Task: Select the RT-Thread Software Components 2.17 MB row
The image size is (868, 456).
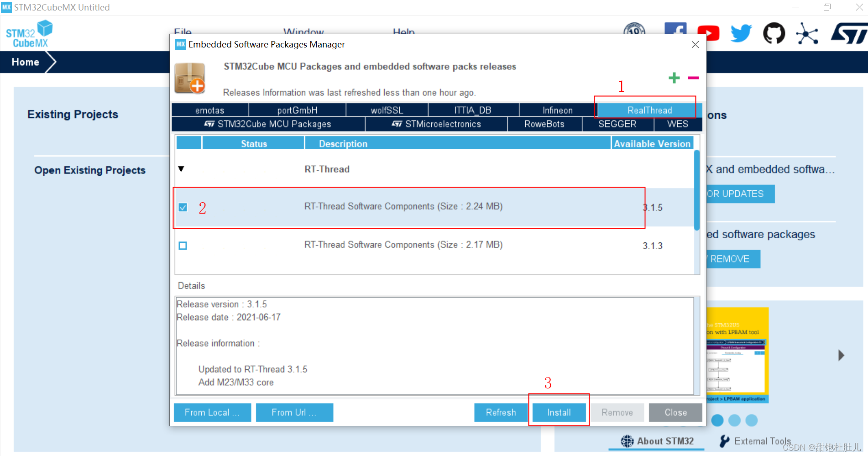Action: click(x=434, y=245)
